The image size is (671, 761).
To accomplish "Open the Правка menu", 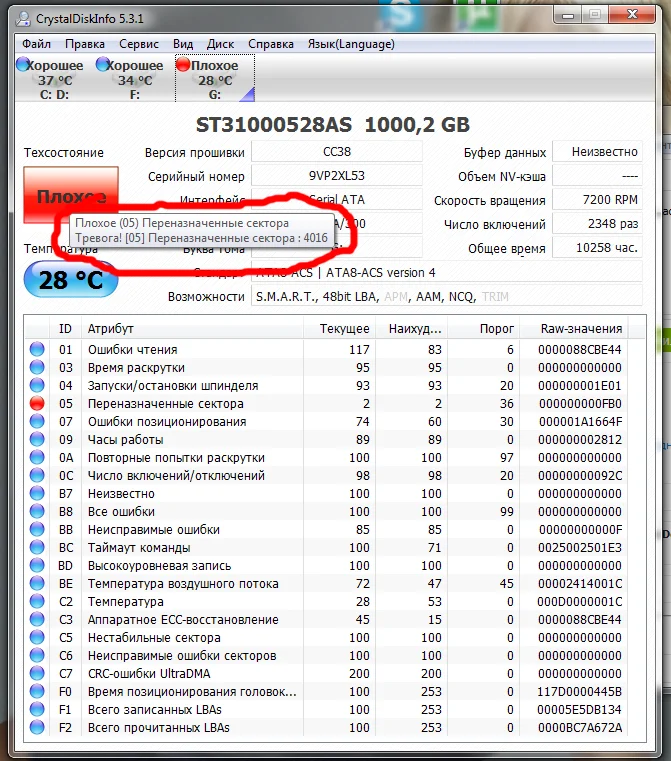I will (85, 44).
